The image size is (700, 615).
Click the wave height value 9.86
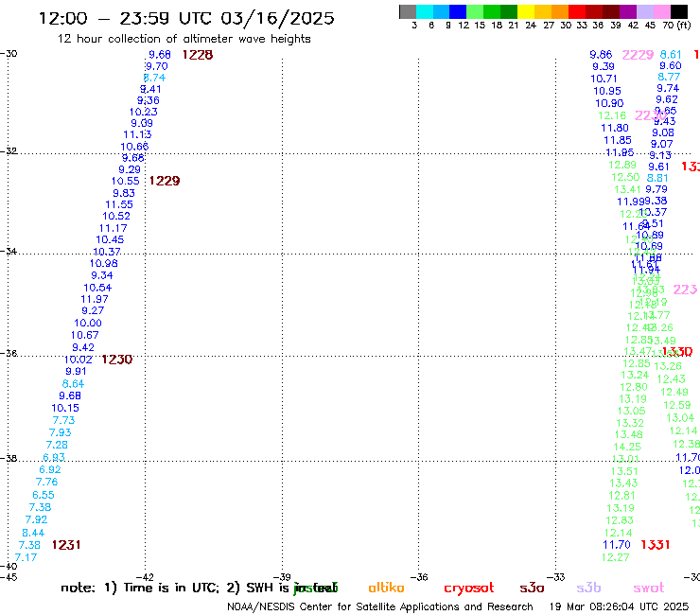pyautogui.click(x=601, y=55)
